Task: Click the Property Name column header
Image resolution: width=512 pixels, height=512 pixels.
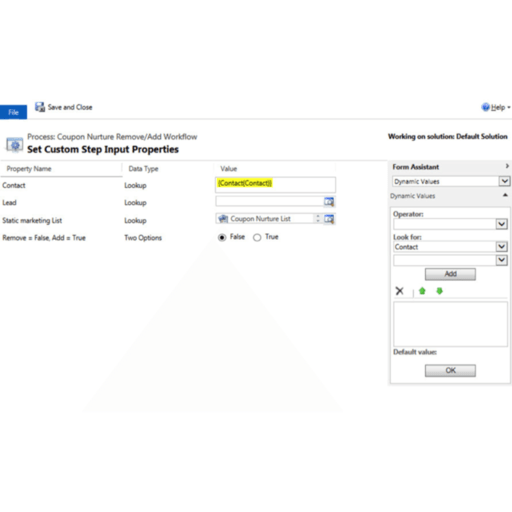Action: pyautogui.click(x=29, y=169)
